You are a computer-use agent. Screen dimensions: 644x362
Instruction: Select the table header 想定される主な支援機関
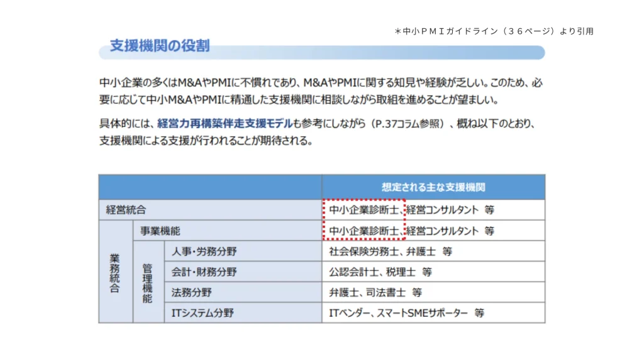click(x=433, y=187)
